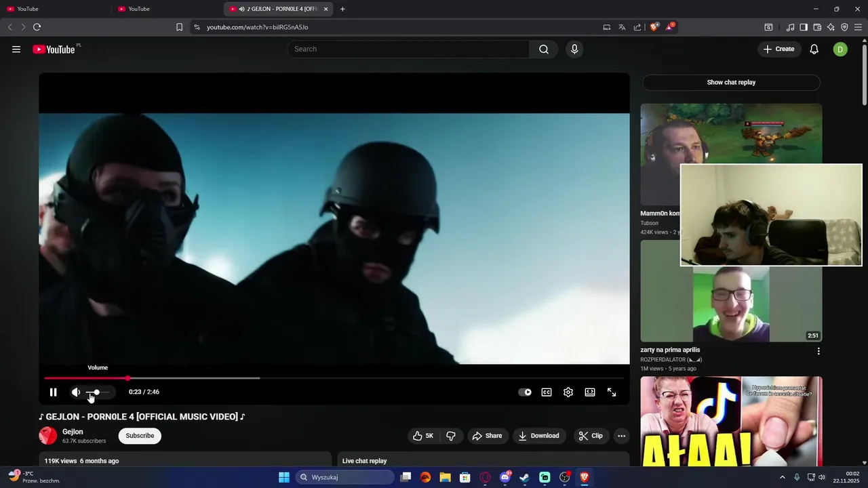The height and width of the screenshot is (488, 868).
Task: Click the Clip scissors button
Action: [x=591, y=436]
